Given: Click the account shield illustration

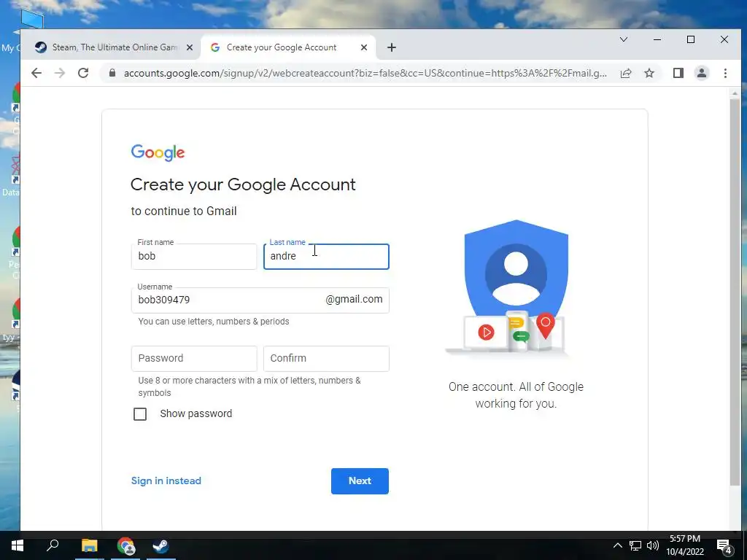Looking at the screenshot, I should [x=516, y=287].
